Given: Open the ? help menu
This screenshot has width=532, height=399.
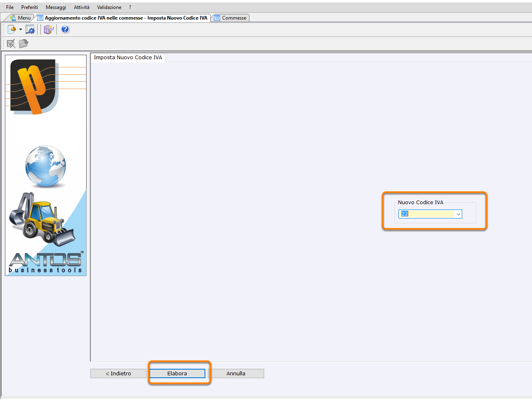Looking at the screenshot, I should 130,7.
